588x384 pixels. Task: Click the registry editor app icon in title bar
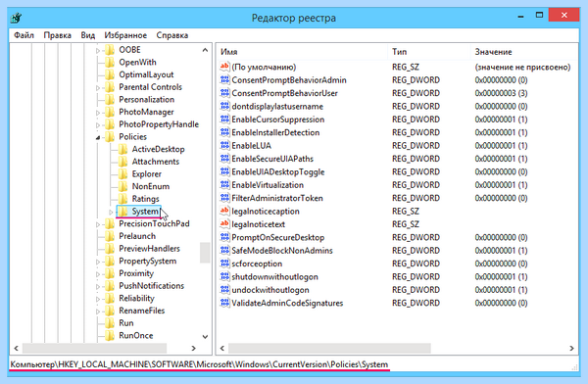point(17,18)
